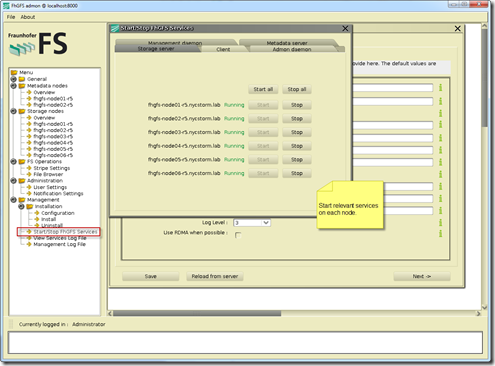Open the File menu
The image size is (495, 366).
coord(11,17)
